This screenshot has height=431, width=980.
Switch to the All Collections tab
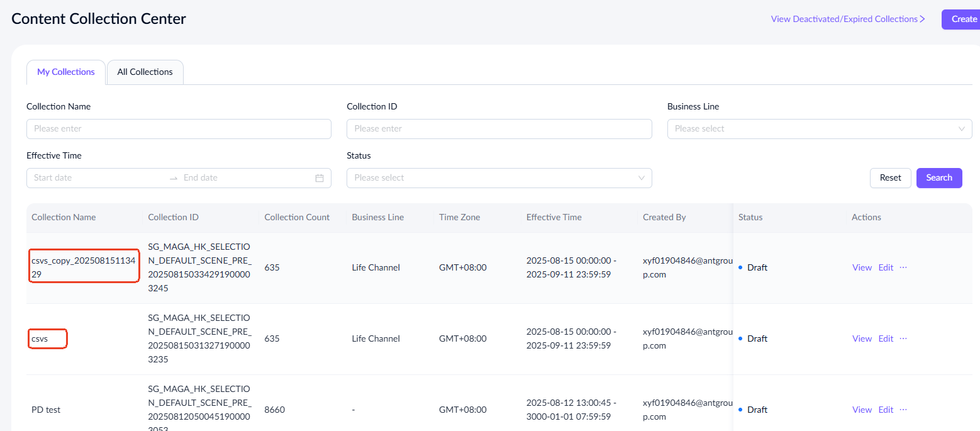[145, 72]
